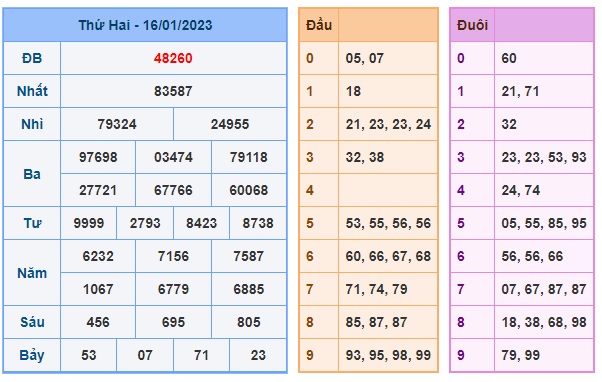Click fifth prize number 7587
The height and width of the screenshot is (382, 602).
click(248, 256)
